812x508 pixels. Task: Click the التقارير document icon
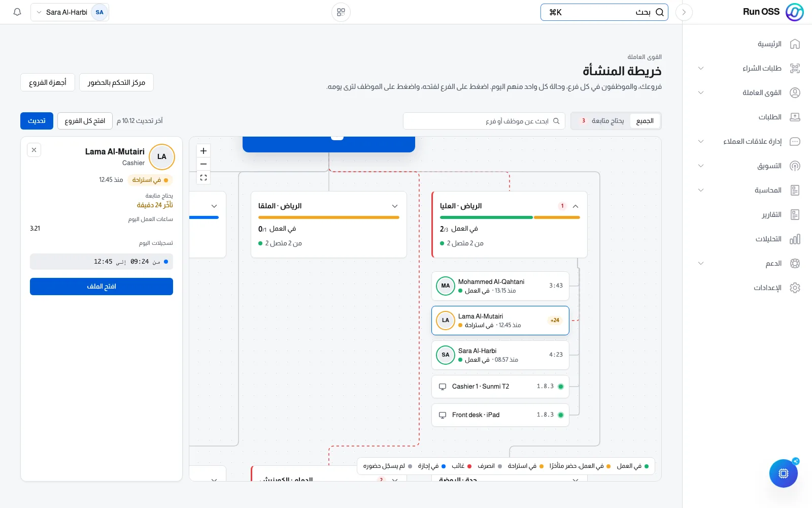tap(795, 215)
